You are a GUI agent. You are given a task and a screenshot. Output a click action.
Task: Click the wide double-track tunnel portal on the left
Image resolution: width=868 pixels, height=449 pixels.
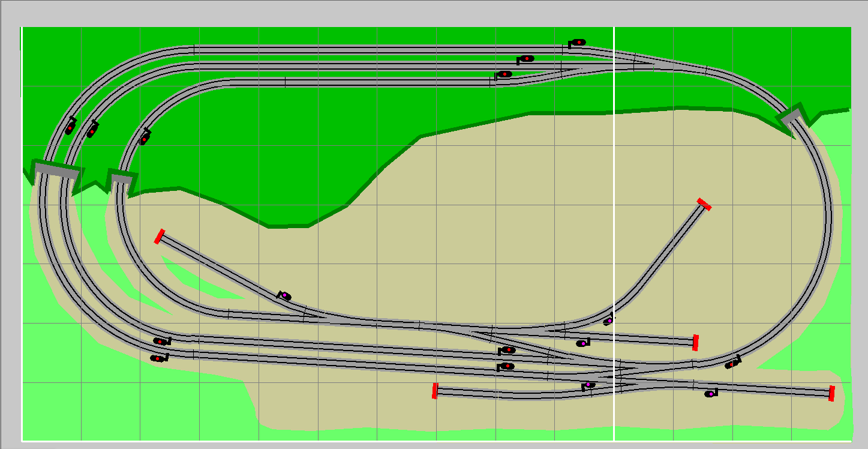coord(56,170)
